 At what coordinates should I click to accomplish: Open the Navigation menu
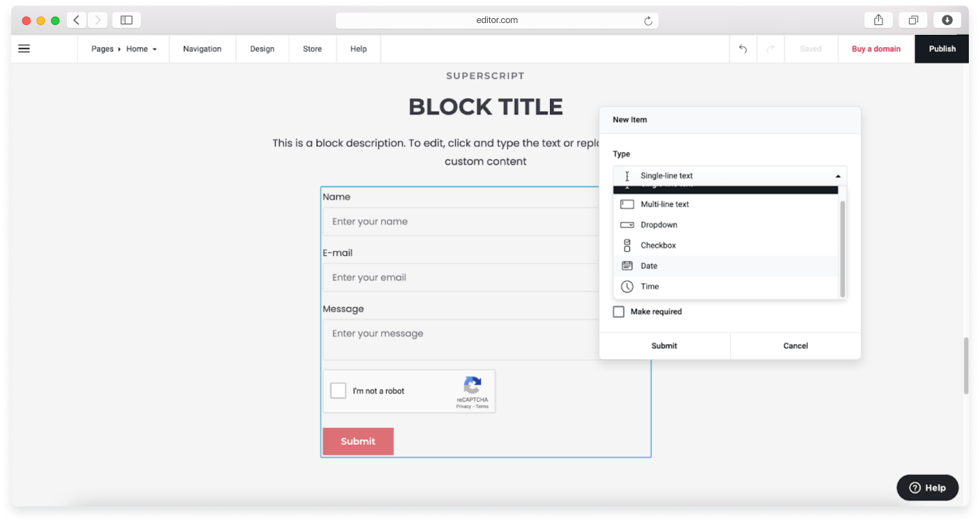(x=202, y=49)
